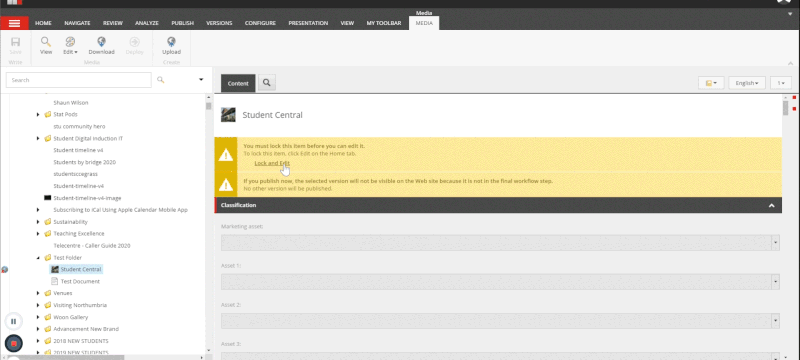The image size is (800, 360).
Task: Open the version 1 dropdown
Action: tap(781, 83)
